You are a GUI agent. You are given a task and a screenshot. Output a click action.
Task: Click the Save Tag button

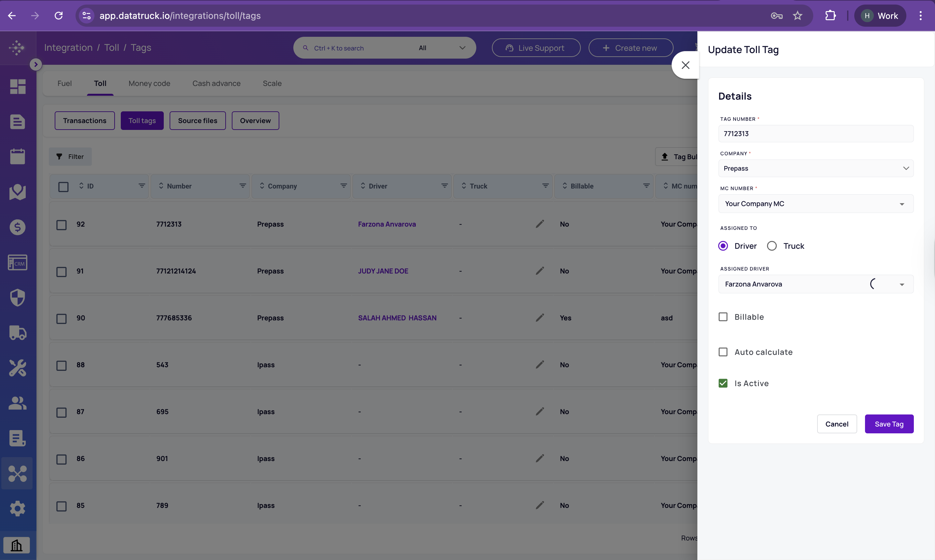tap(889, 424)
